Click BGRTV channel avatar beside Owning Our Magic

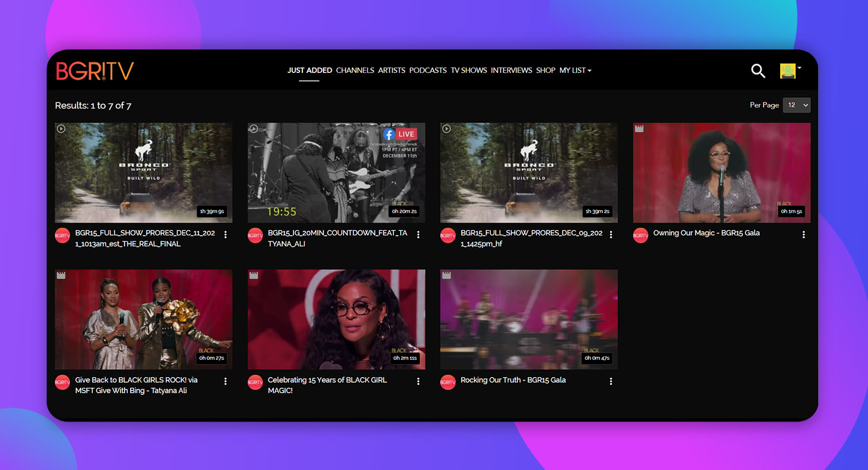(x=641, y=236)
